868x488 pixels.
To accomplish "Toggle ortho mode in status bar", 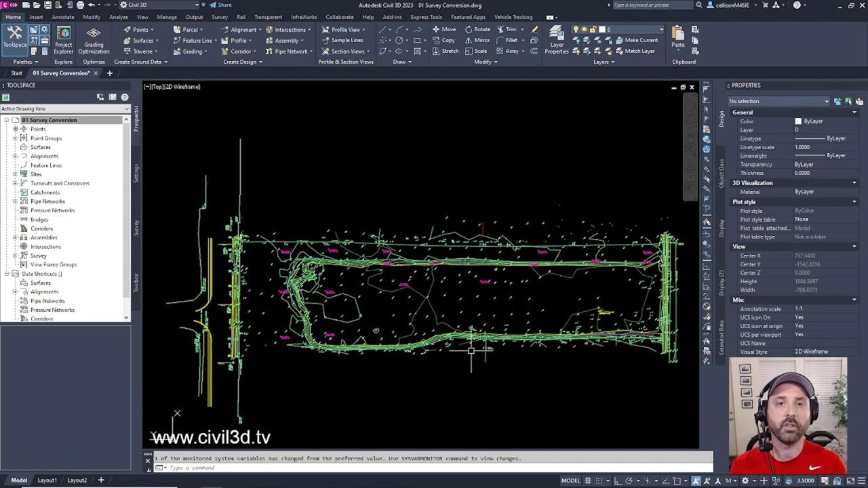I will [x=617, y=481].
